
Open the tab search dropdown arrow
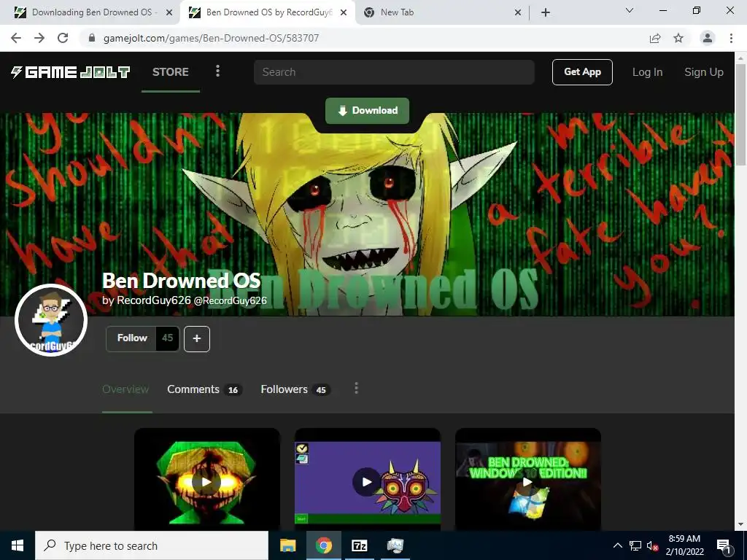tap(630, 10)
